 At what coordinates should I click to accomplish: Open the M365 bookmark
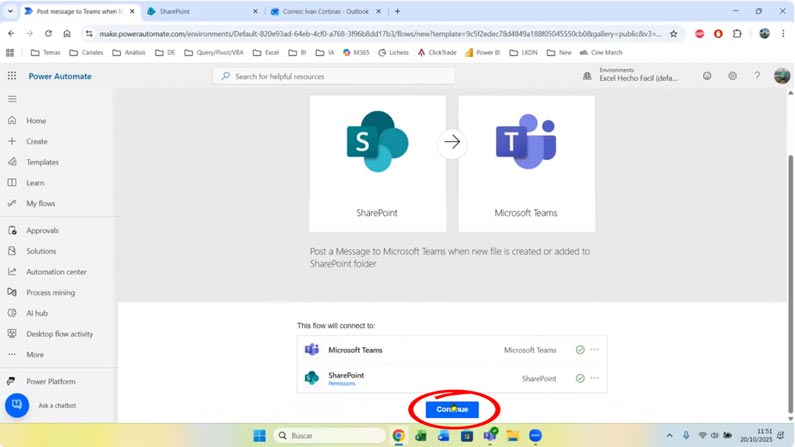pos(356,52)
